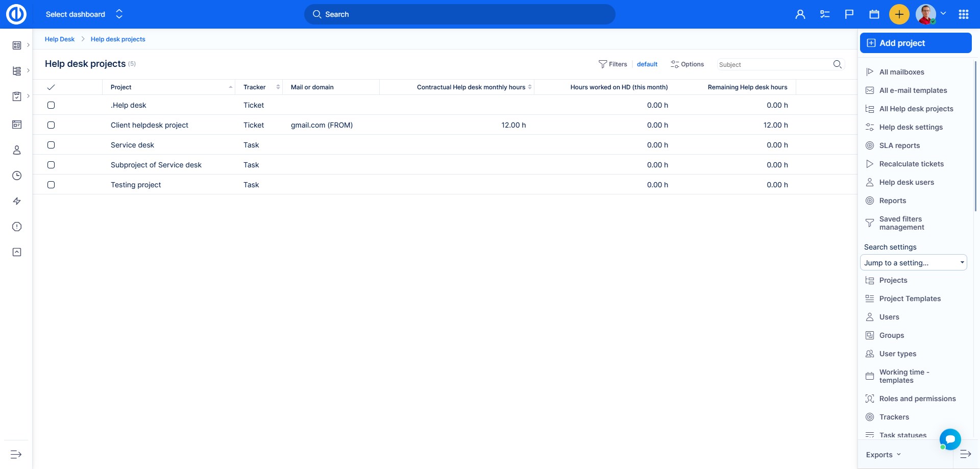
Task: Click the lightning bolt icon in left sidebar
Action: point(17,201)
